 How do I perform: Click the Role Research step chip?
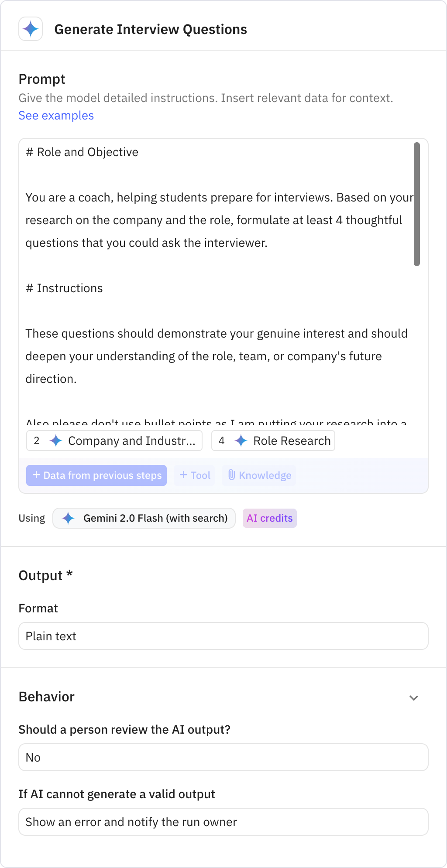click(x=273, y=441)
